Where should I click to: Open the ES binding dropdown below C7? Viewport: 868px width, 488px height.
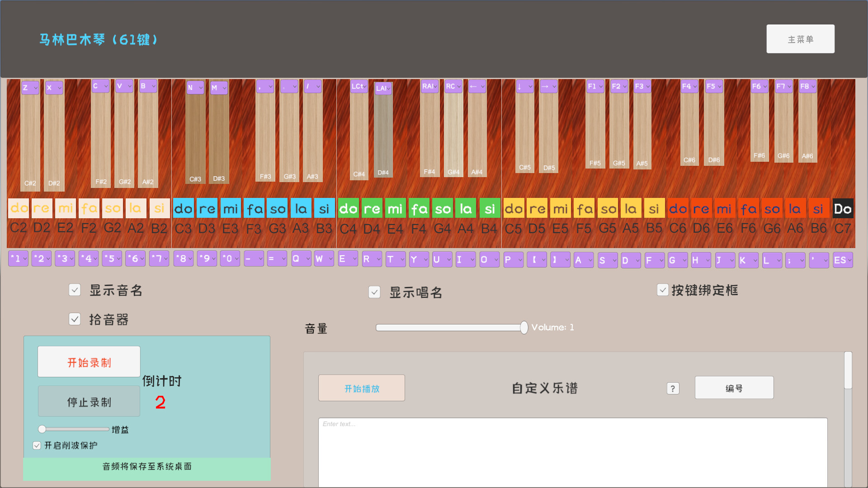pyautogui.click(x=843, y=260)
